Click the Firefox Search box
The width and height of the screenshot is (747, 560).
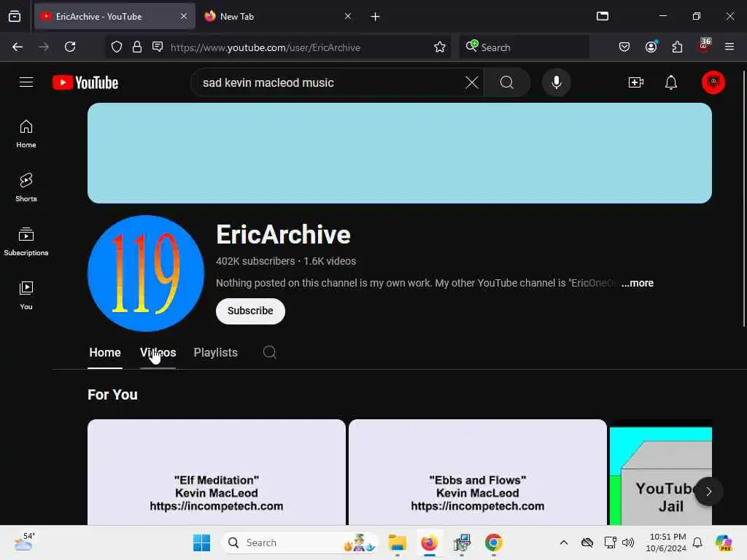(x=524, y=47)
